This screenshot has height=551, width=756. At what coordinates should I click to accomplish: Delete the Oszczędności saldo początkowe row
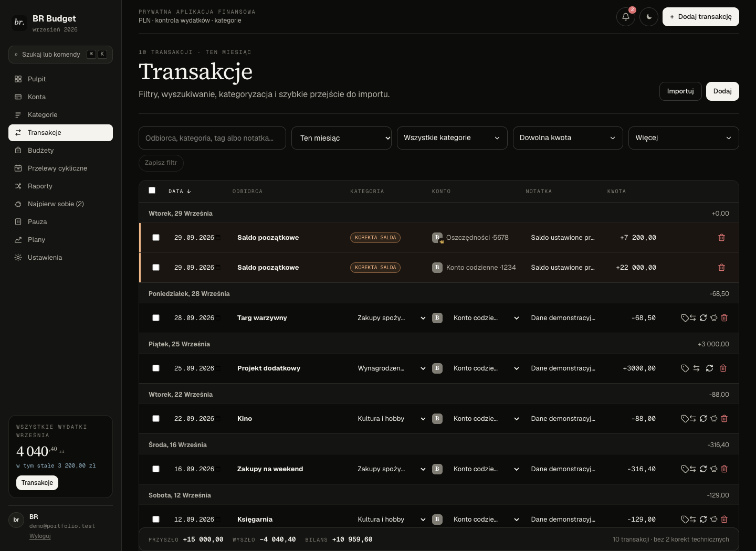pos(721,238)
